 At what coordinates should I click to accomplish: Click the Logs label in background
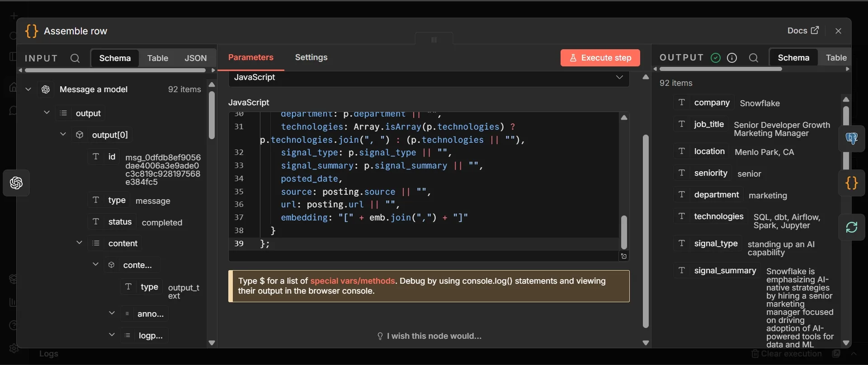coord(48,354)
